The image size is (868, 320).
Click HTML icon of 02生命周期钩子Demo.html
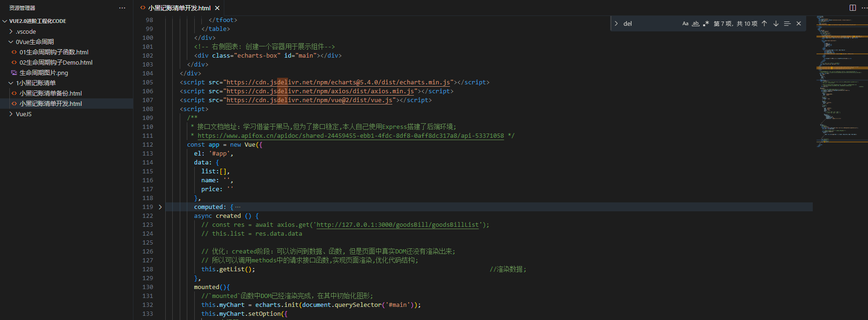14,62
